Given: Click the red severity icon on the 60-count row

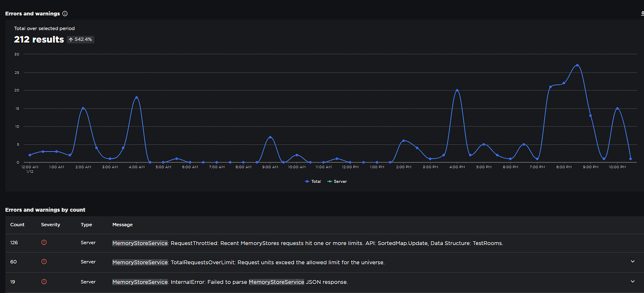Looking at the screenshot, I should click(x=44, y=262).
